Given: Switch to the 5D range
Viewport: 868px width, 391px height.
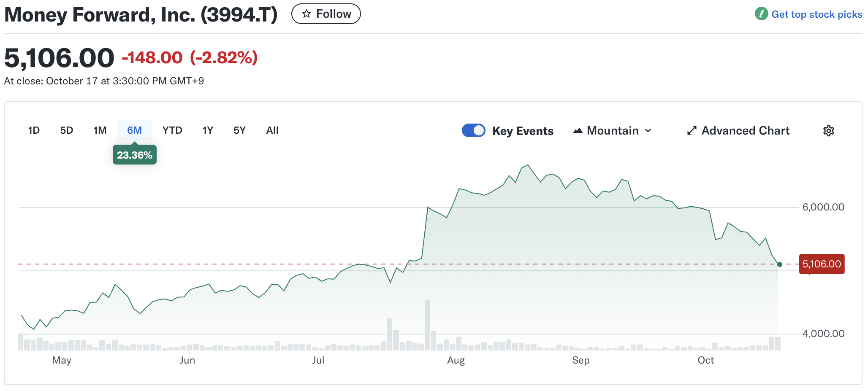Looking at the screenshot, I should click(67, 130).
